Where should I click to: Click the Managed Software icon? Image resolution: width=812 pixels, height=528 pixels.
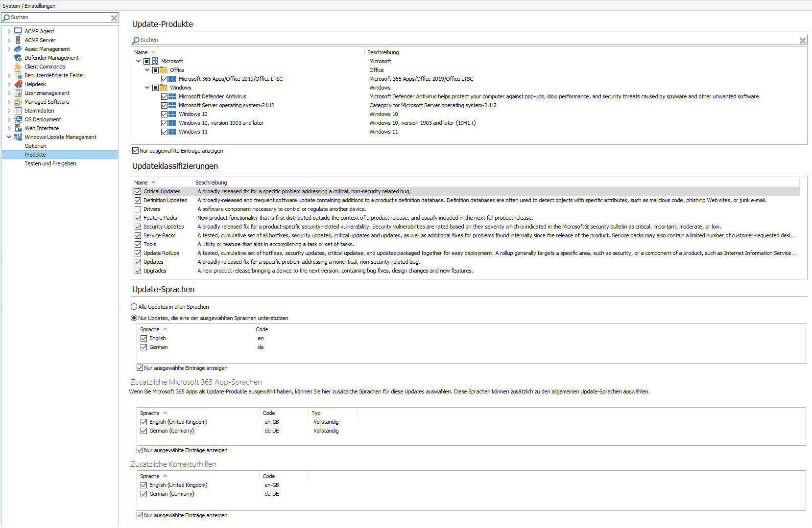tap(18, 102)
